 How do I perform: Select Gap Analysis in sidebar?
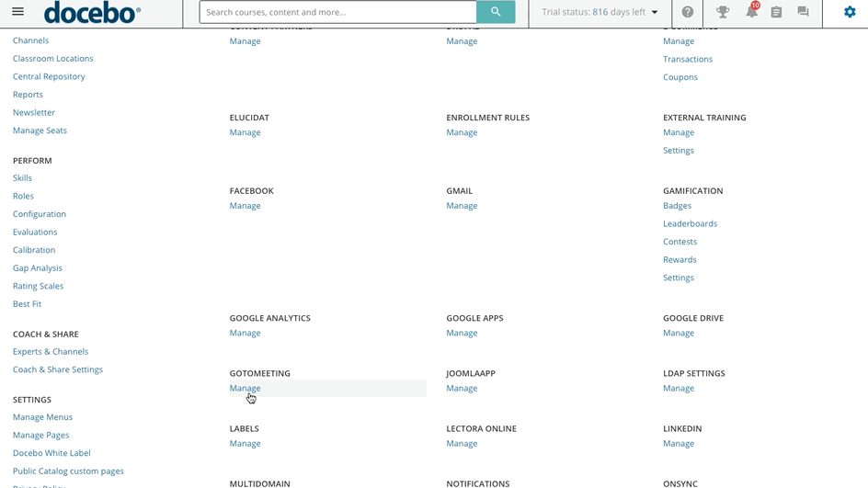point(38,267)
